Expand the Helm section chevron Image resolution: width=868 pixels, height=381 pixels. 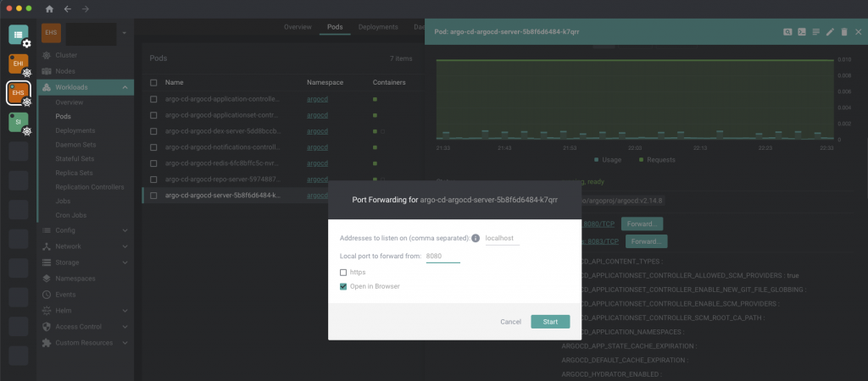coord(125,311)
